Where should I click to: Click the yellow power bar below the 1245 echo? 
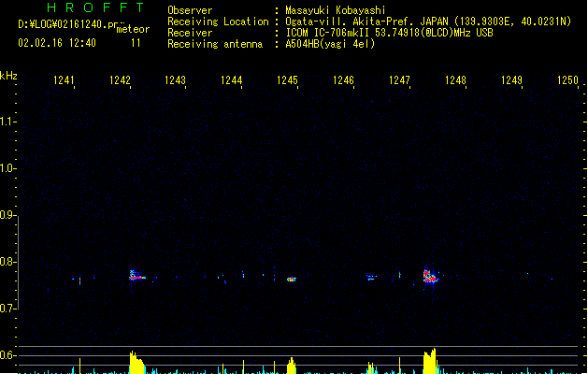(x=292, y=366)
